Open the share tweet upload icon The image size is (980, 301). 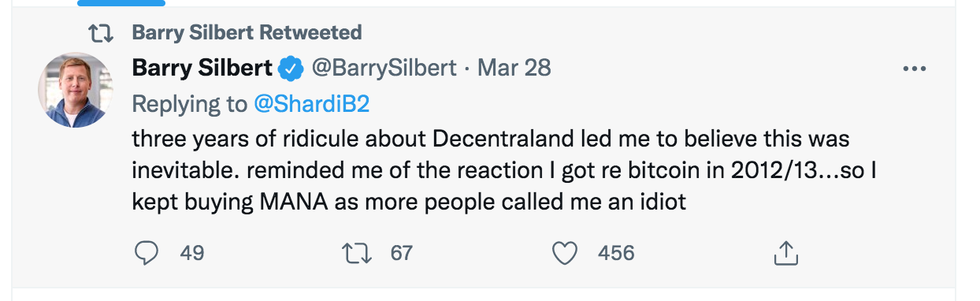click(x=786, y=253)
